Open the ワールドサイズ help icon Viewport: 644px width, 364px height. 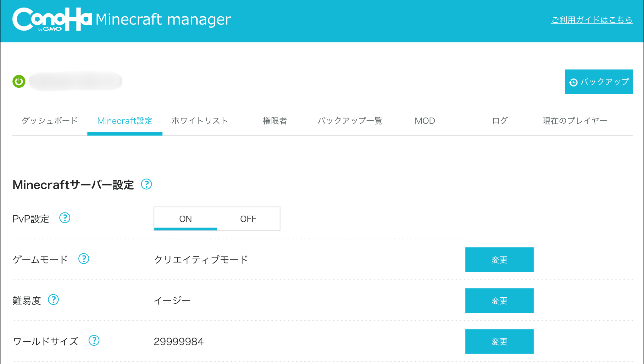[94, 340]
